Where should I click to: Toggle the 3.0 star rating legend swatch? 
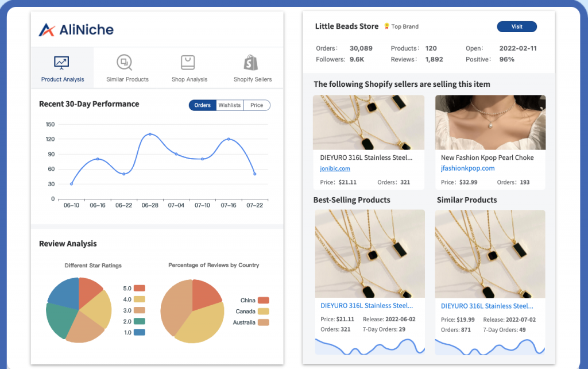(140, 310)
